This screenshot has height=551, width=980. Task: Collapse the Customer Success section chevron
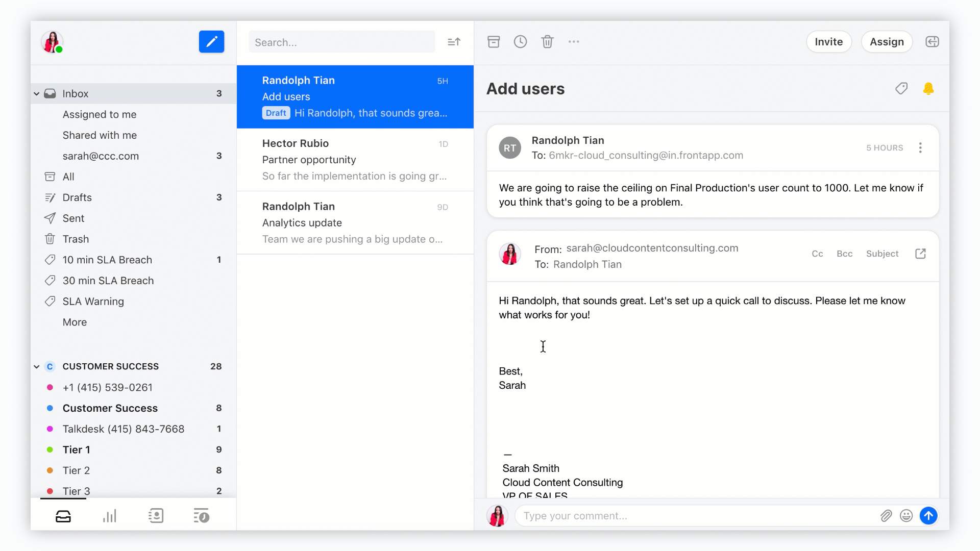pos(37,367)
